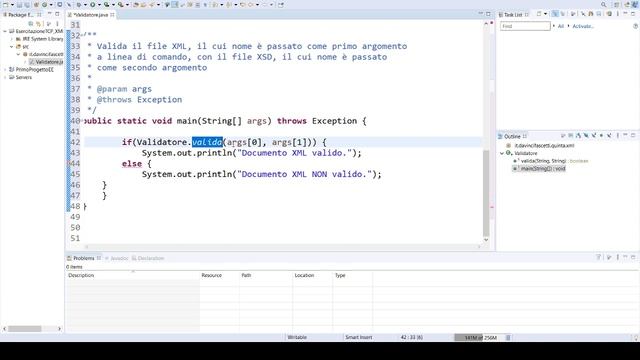Expand the JRE System Library node
The height and width of the screenshot is (360, 640).
tap(12, 39)
